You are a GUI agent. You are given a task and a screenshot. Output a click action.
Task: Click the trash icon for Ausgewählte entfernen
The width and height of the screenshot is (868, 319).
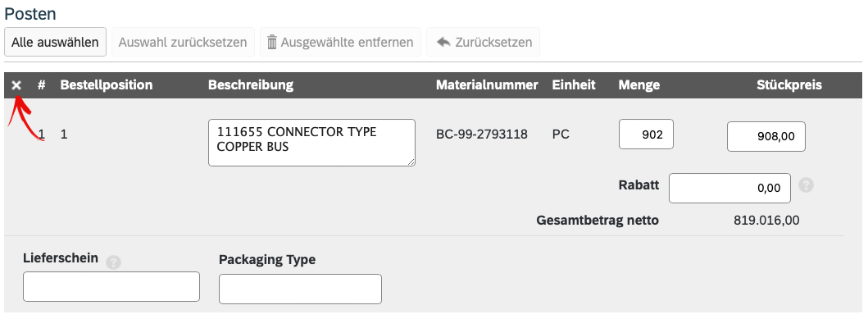point(272,42)
